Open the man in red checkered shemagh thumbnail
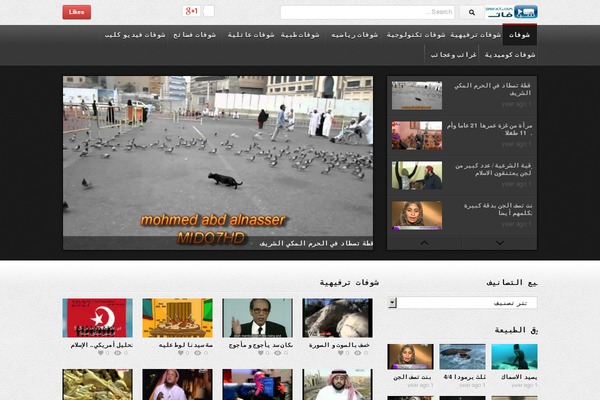 [338, 385]
